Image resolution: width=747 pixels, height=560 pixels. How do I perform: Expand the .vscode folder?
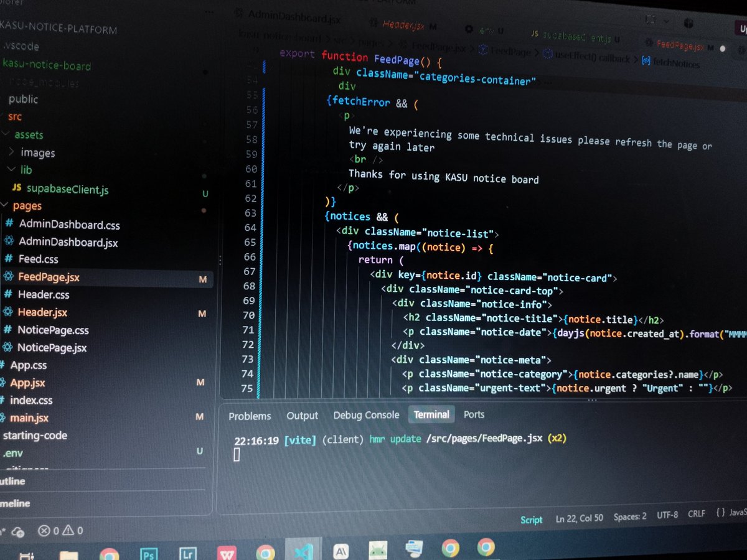pyautogui.click(x=21, y=45)
